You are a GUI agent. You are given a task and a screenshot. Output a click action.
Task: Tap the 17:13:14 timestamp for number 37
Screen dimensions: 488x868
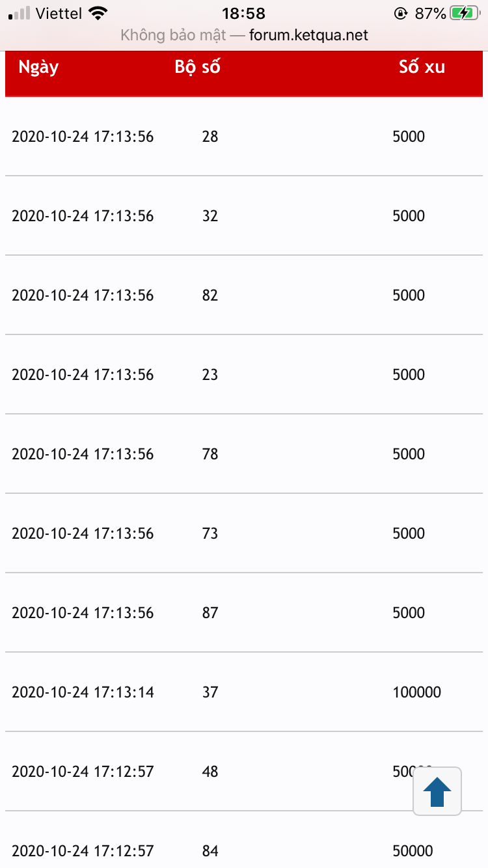83,692
